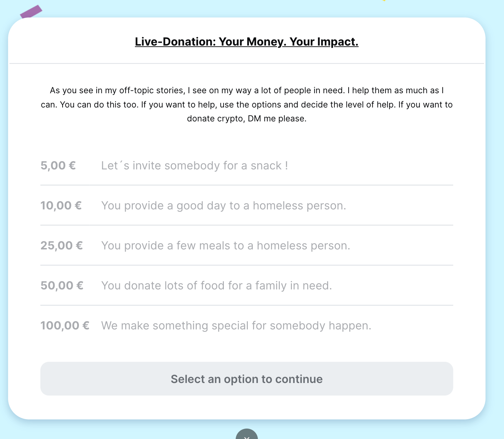Click the purple tape decoration above the dialog
This screenshot has height=439, width=504.
click(x=31, y=12)
